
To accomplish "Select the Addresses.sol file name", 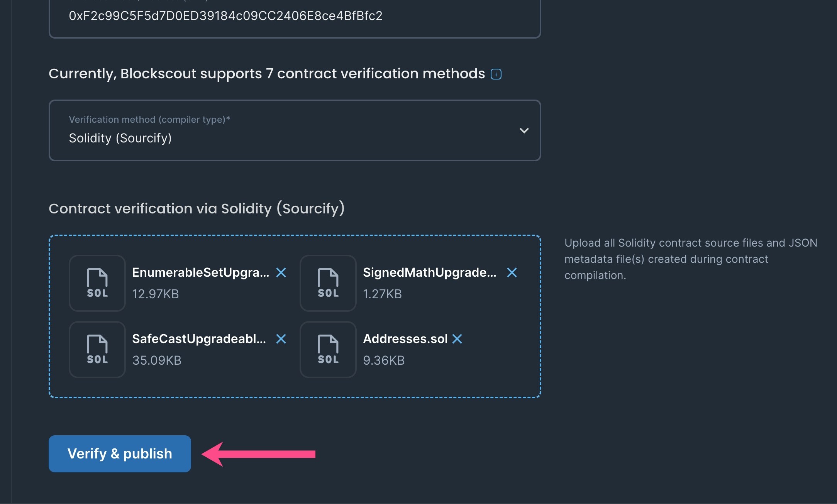I will (405, 339).
